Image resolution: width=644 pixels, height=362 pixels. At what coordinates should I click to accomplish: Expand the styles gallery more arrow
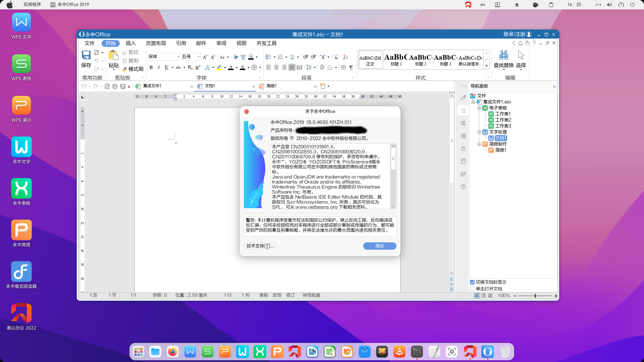coord(486,66)
